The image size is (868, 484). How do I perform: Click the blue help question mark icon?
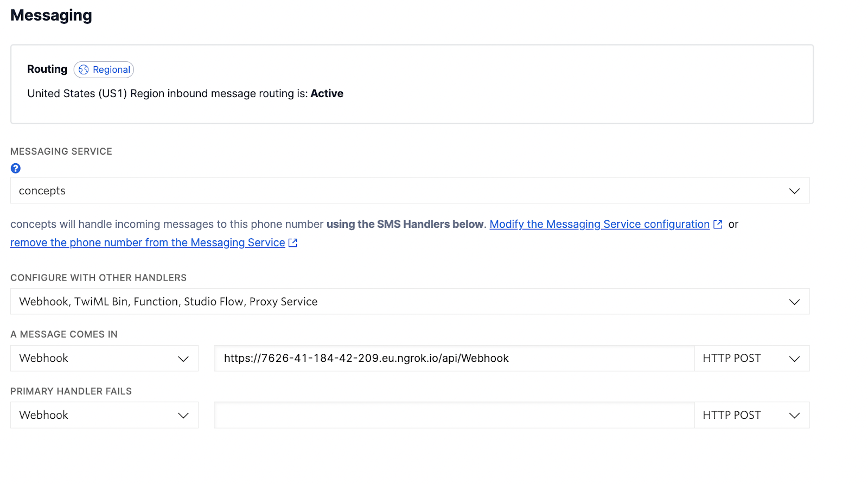point(16,168)
